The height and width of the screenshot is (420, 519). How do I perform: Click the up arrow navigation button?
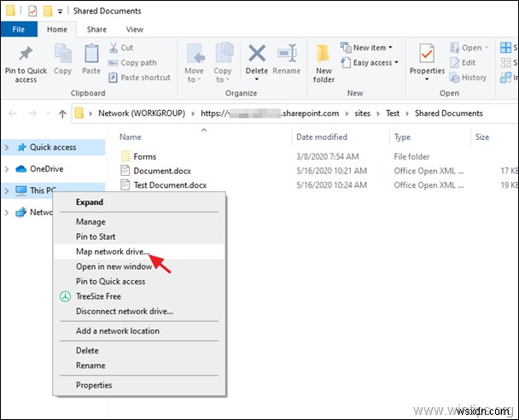62,114
